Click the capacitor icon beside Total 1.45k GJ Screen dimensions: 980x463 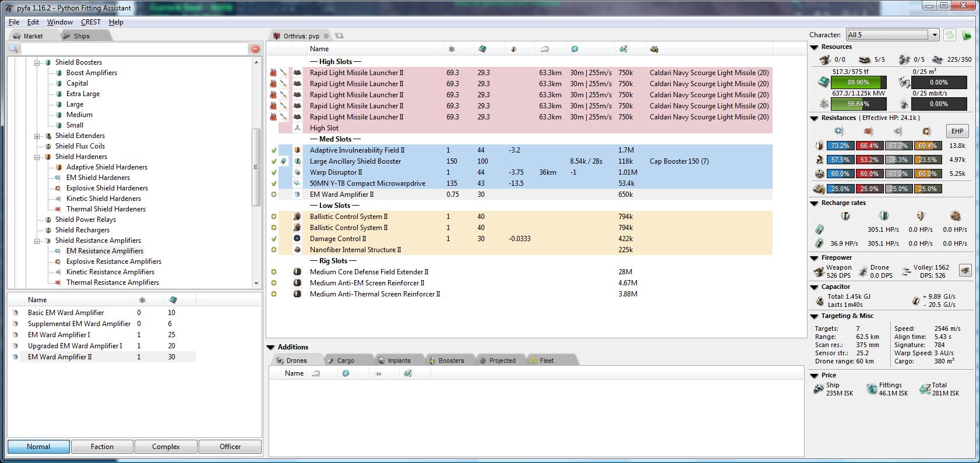click(819, 301)
